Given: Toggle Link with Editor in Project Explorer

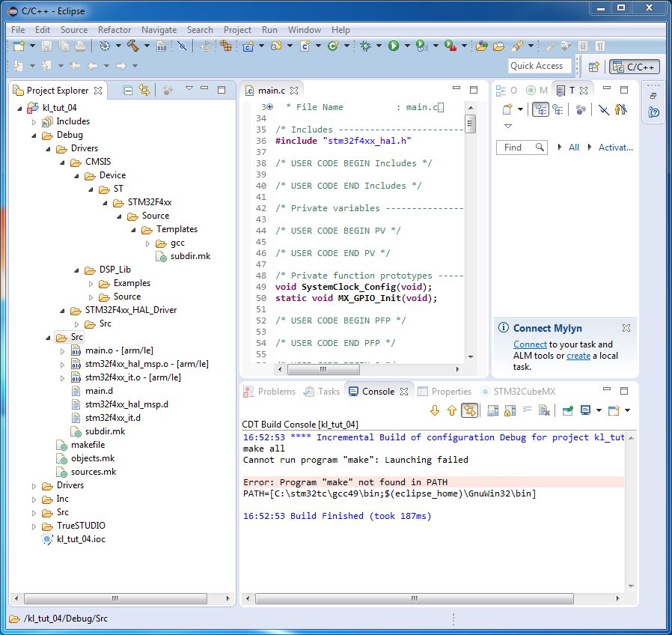Looking at the screenshot, I should coord(144,90).
